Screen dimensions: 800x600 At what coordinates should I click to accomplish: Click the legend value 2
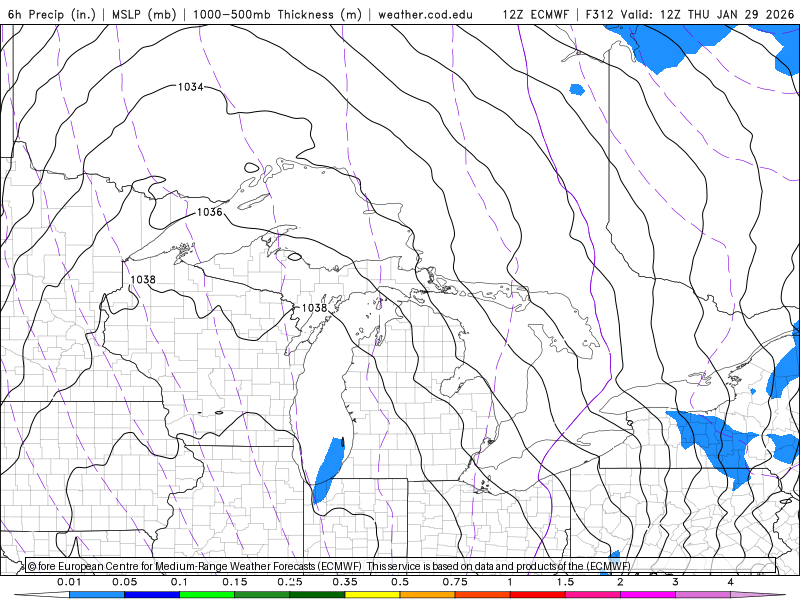[620, 582]
